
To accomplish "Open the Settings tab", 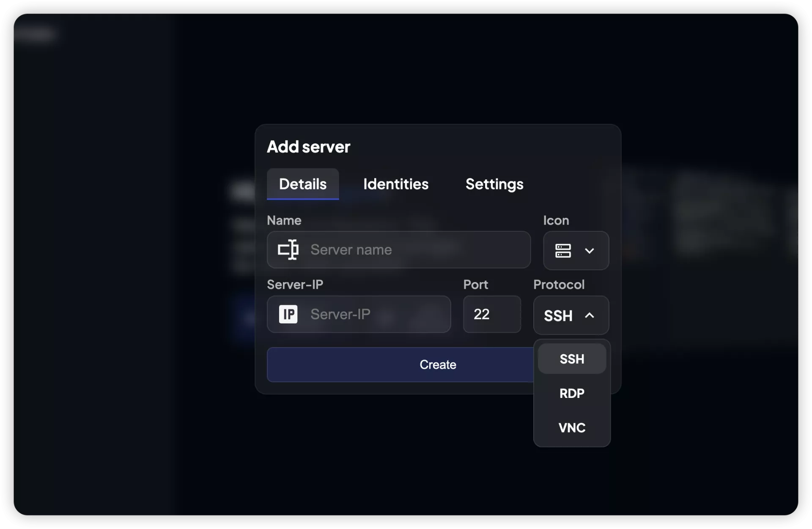I will pyautogui.click(x=494, y=184).
